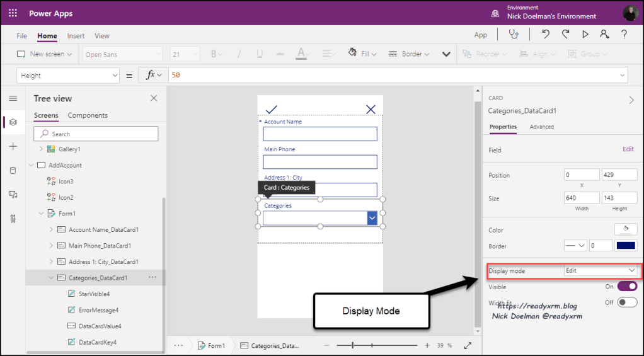Click the Undo arrow icon
Viewport: 644px width, 356px height.
pos(546,35)
